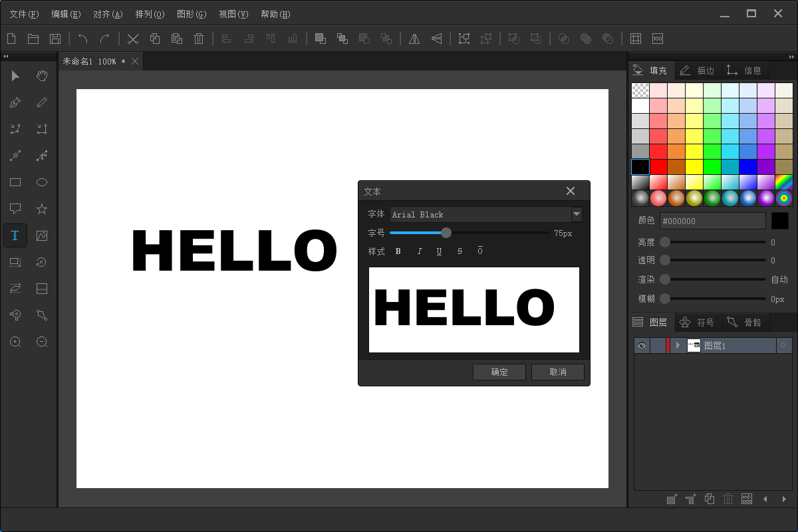Image resolution: width=798 pixels, height=532 pixels.
Task: Choose the Ellipse shape tool
Action: click(x=42, y=182)
